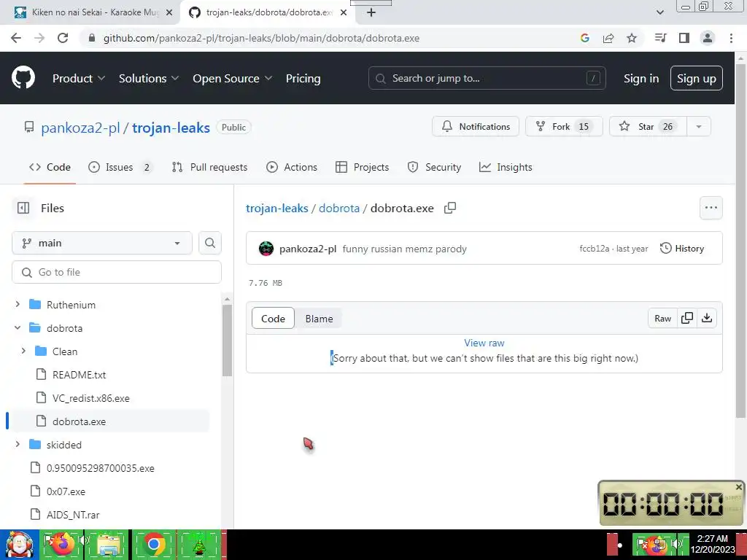Reload the page with refresh icon

(x=63, y=38)
